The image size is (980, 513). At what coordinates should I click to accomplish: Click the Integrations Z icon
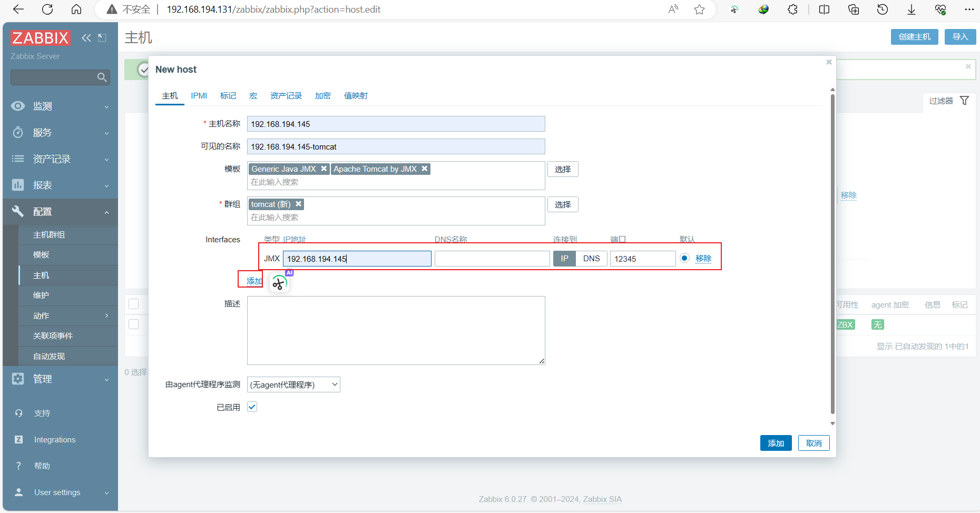(x=18, y=440)
